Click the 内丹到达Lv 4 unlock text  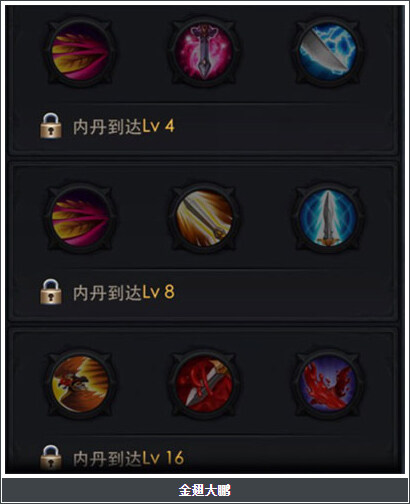[124, 126]
